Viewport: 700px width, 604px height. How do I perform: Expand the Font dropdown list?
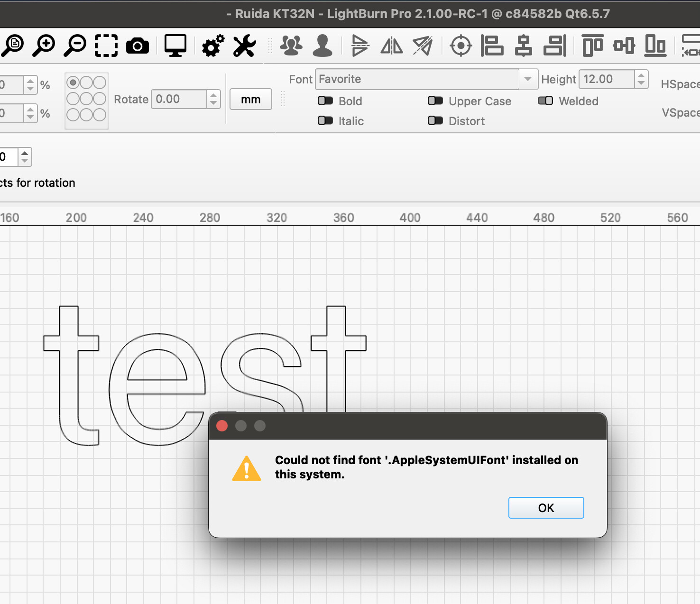[x=528, y=79]
